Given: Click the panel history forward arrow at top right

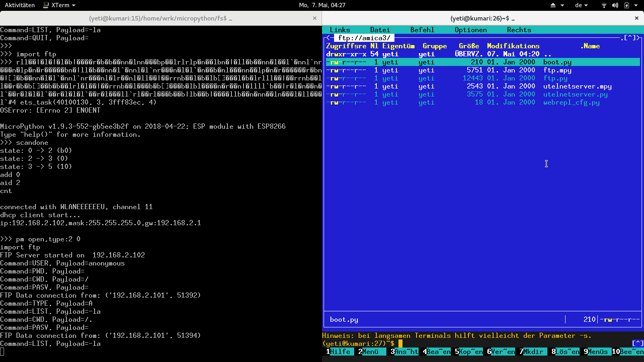Looking at the screenshot, I should [638, 38].
